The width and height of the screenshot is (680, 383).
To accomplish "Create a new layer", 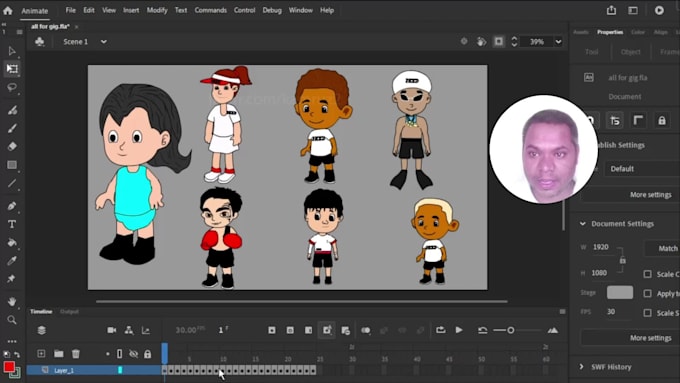I will pyautogui.click(x=41, y=354).
